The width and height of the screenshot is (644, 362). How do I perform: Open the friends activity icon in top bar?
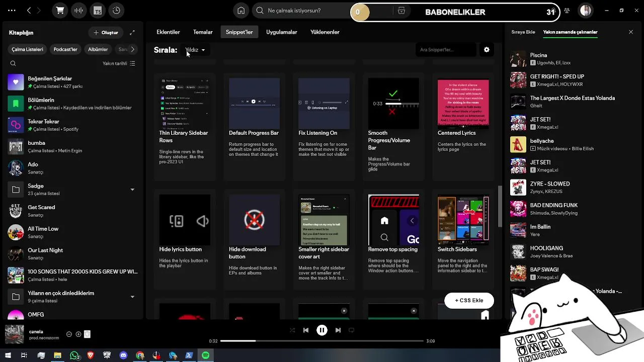click(x=567, y=11)
